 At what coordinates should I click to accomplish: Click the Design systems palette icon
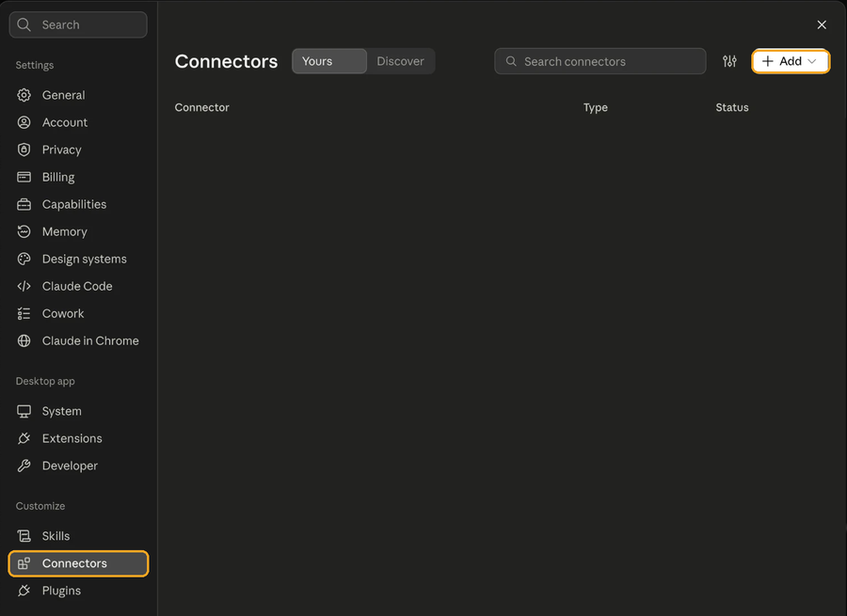(x=24, y=260)
